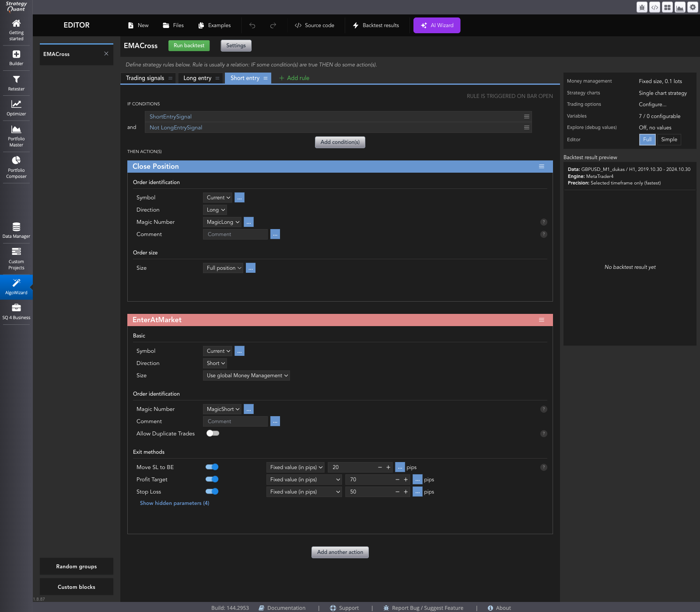Toggle Allow Duplicate Trades switch
Screen dimensions: 700x612
tap(213, 433)
